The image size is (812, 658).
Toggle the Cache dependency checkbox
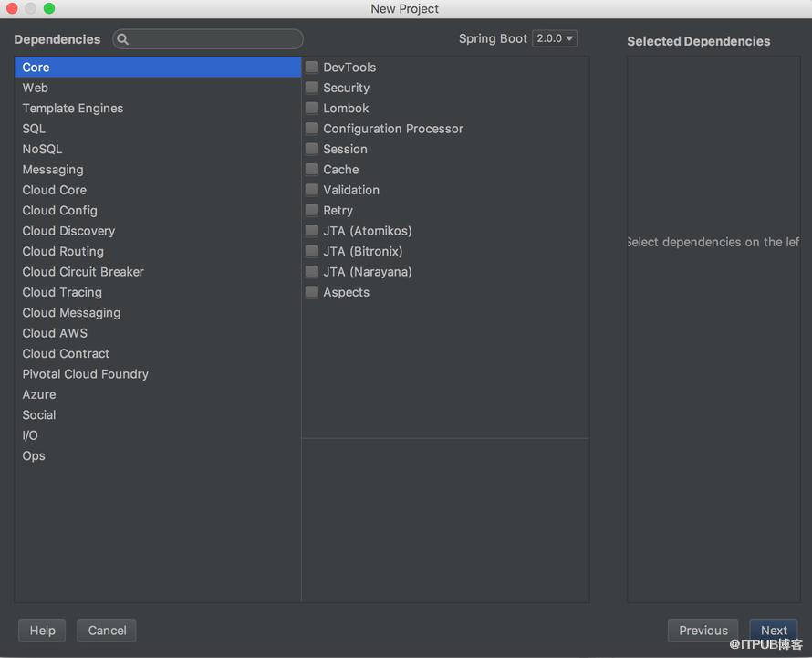311,170
